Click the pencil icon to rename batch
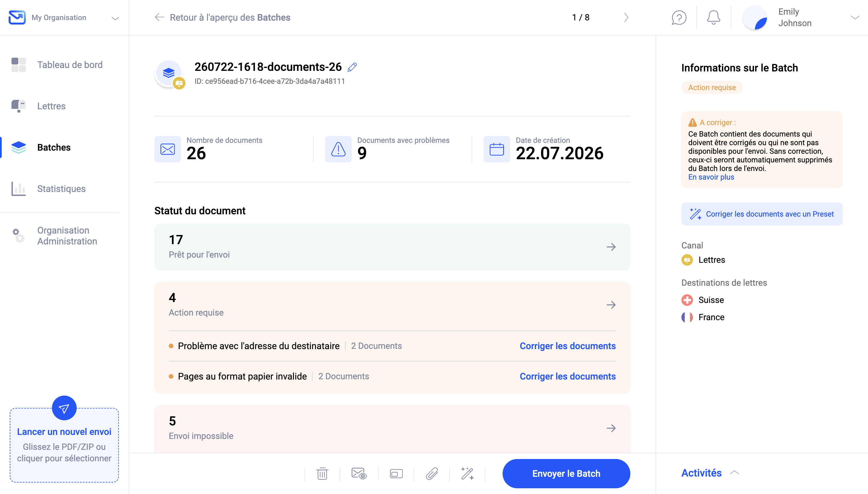Screen dimensions: 868x494 (x=352, y=67)
